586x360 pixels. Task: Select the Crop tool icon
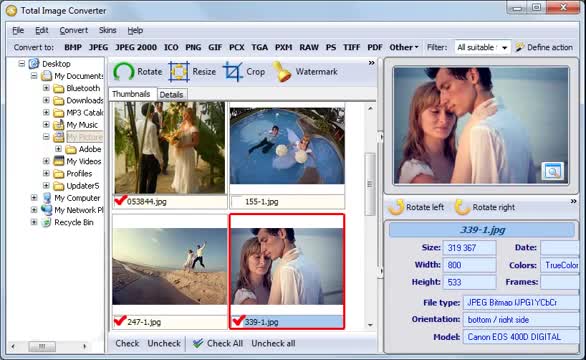pyautogui.click(x=233, y=71)
